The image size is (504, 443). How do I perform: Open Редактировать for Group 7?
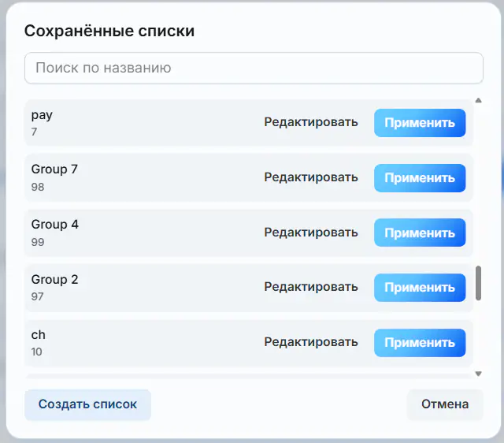(x=311, y=177)
